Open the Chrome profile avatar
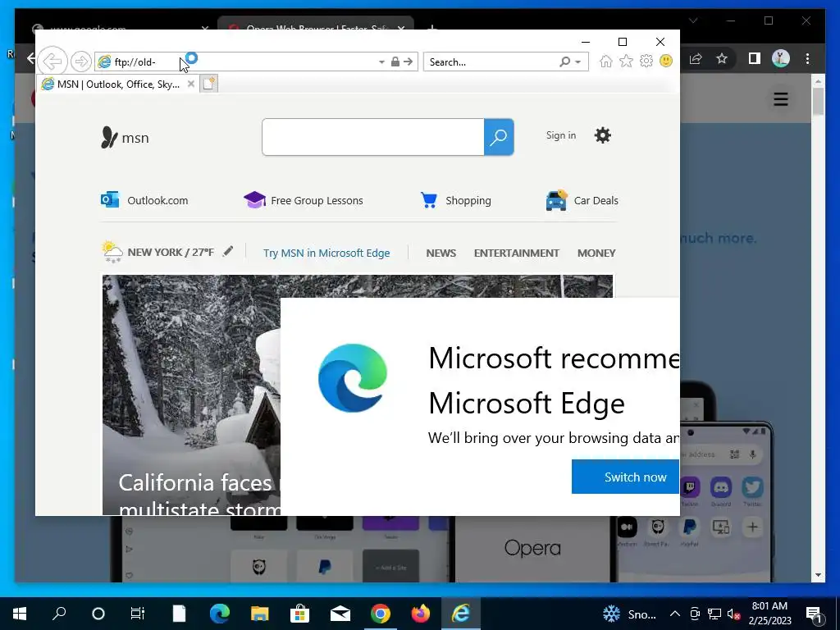The width and height of the screenshot is (840, 630). pyautogui.click(x=781, y=58)
